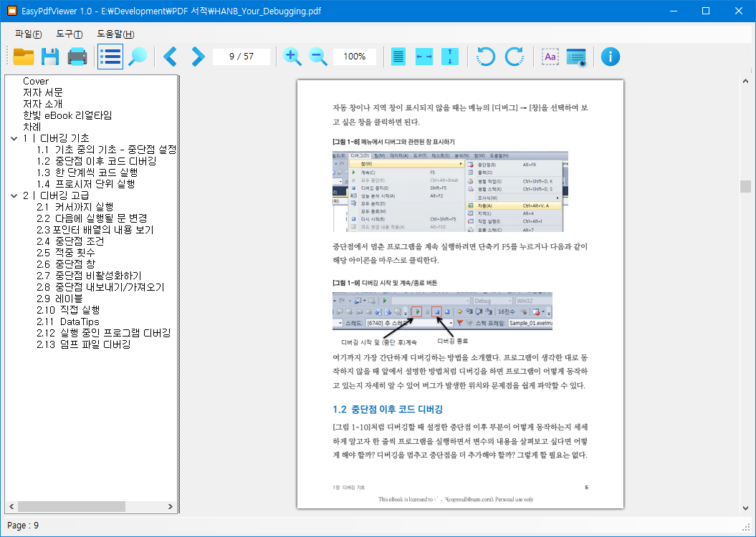Screen dimensions: 756x537
Task: Click the page number field 9 / 57
Action: (x=241, y=57)
